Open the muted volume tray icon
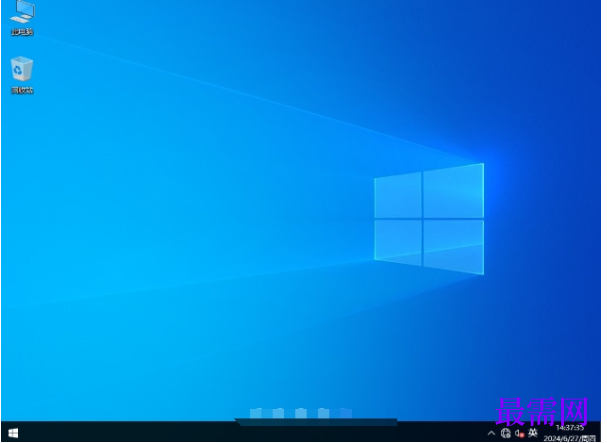 point(520,433)
